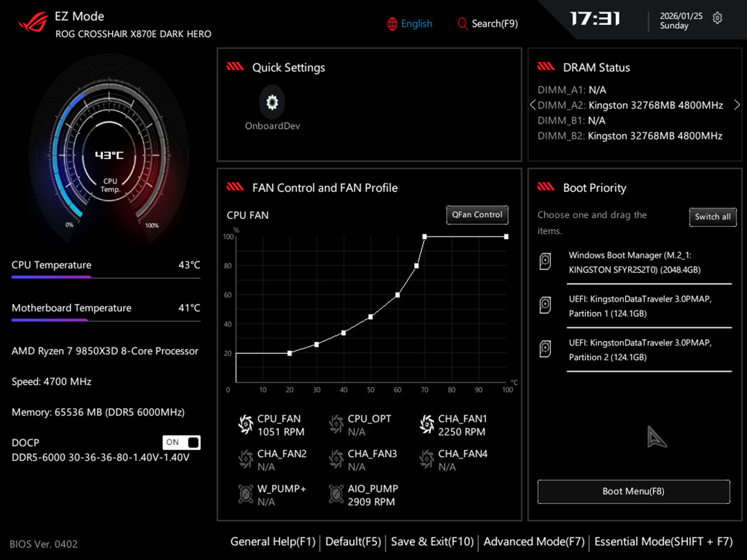
Task: Click the Memory: 65536 MB text
Action: click(98, 412)
